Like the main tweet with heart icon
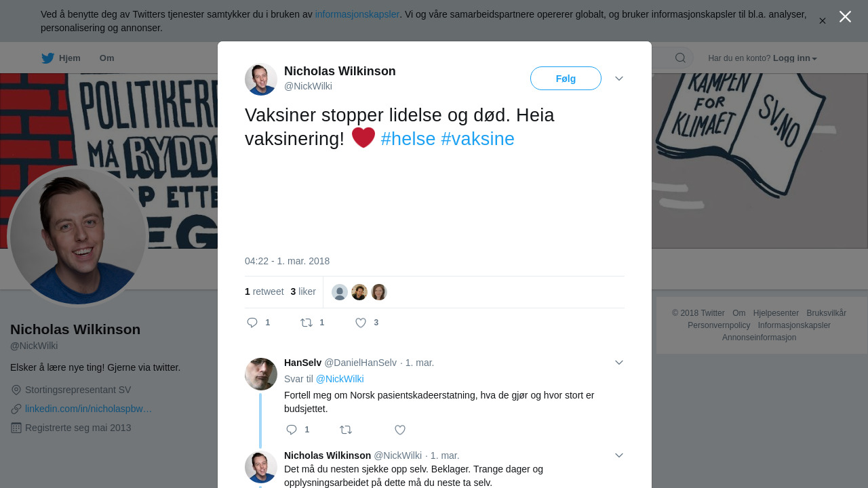Image resolution: width=868 pixels, height=488 pixels. pyautogui.click(x=361, y=323)
